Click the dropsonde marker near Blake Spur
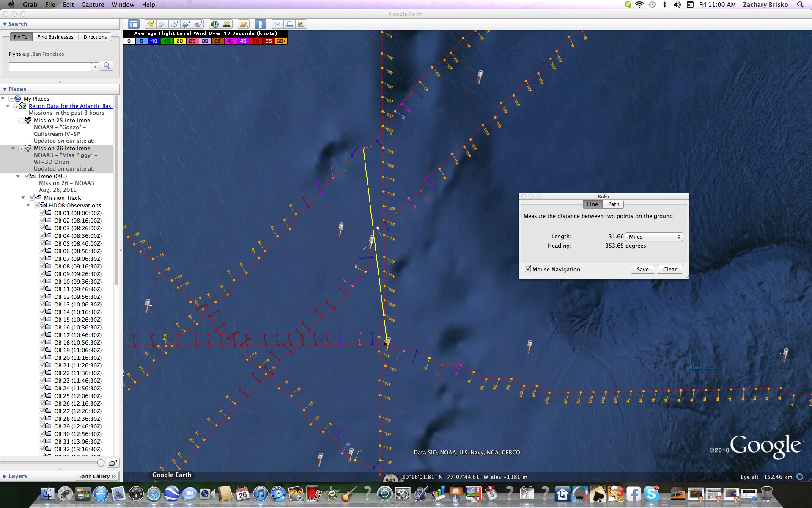This screenshot has height=508, width=812. [785, 355]
